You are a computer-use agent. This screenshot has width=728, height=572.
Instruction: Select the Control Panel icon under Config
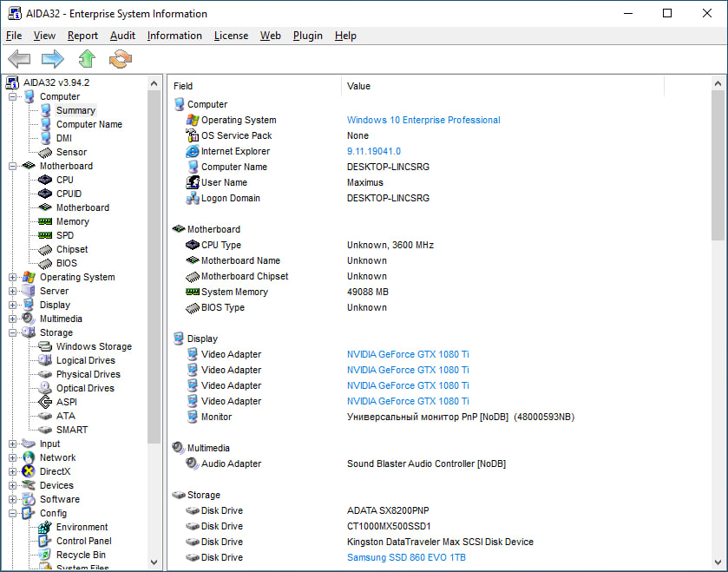coord(45,541)
